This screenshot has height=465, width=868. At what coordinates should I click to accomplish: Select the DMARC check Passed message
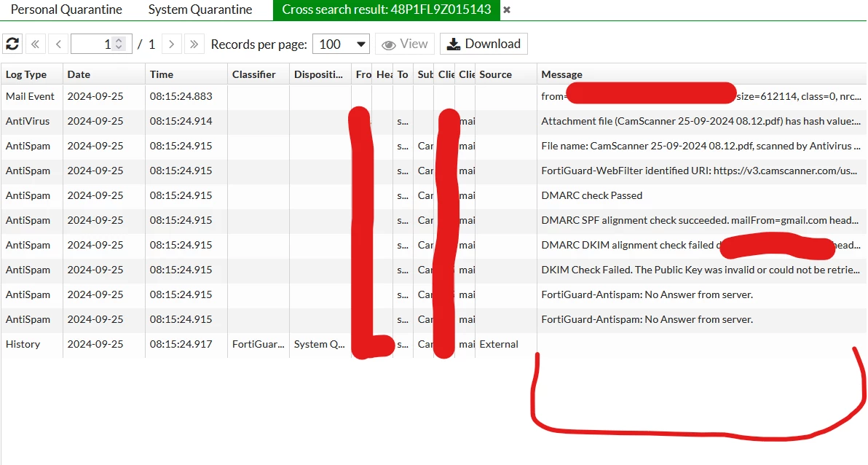click(x=592, y=195)
